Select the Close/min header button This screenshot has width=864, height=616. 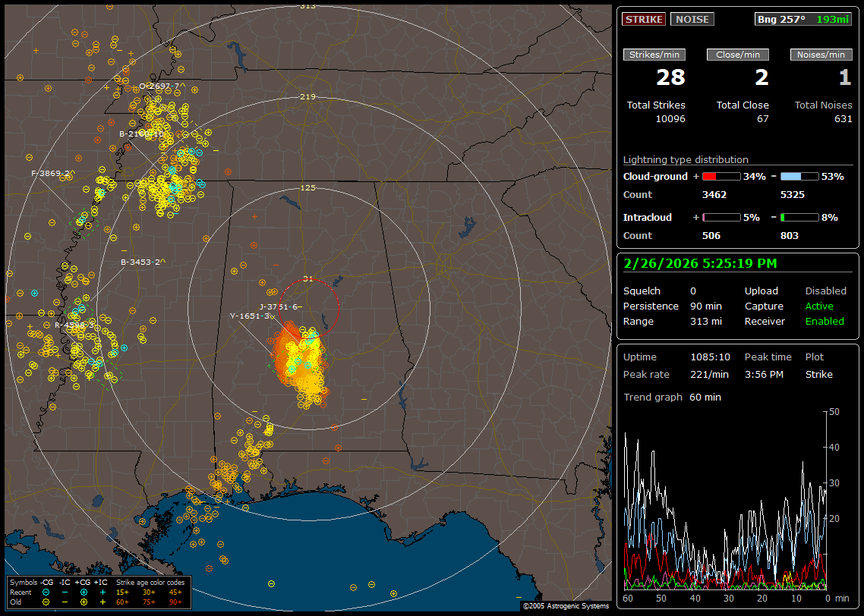click(x=738, y=55)
